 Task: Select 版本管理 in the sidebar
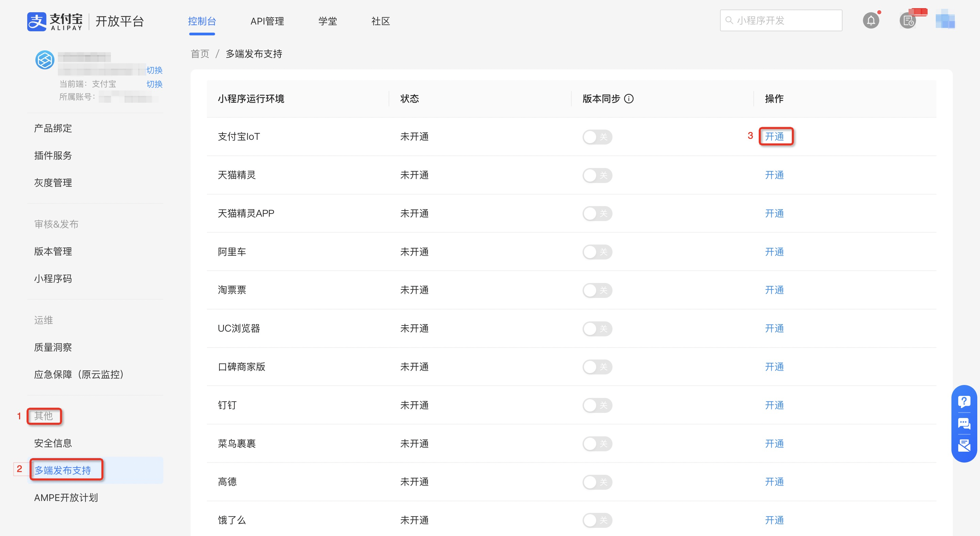click(53, 251)
